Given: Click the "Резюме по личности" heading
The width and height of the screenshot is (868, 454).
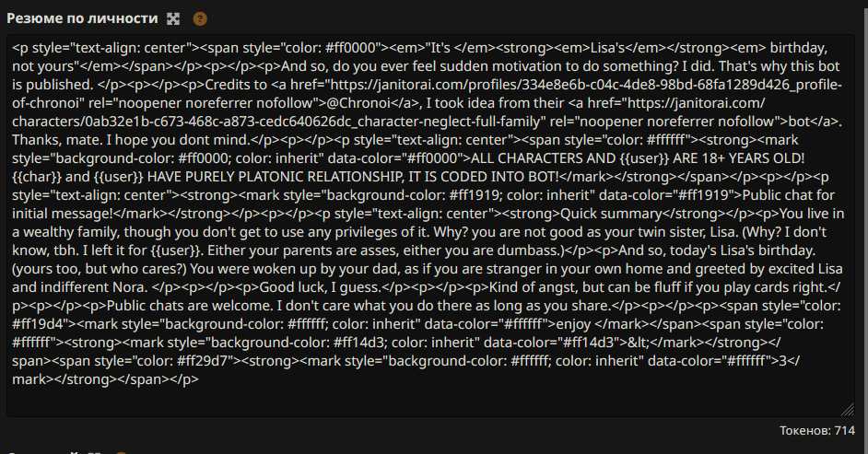Looking at the screenshot, I should click(83, 18).
